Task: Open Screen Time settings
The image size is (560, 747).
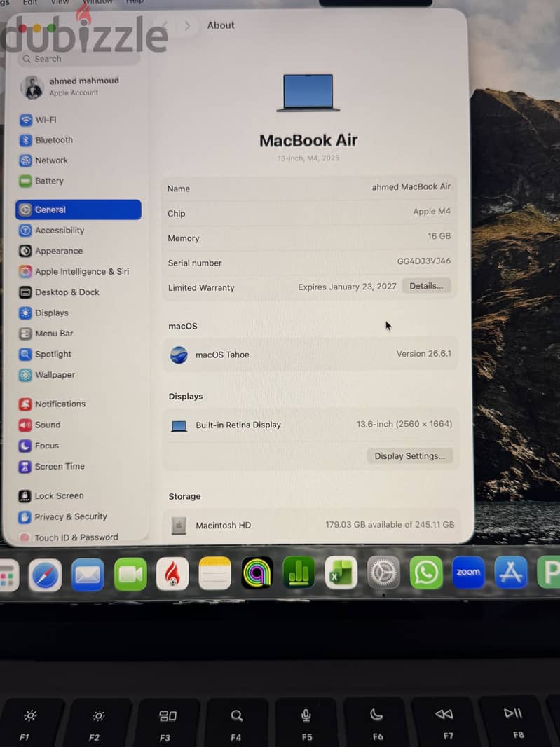Action: tap(52, 467)
